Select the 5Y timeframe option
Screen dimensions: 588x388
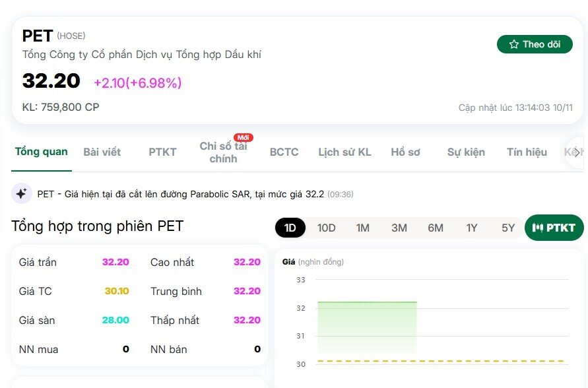[506, 227]
